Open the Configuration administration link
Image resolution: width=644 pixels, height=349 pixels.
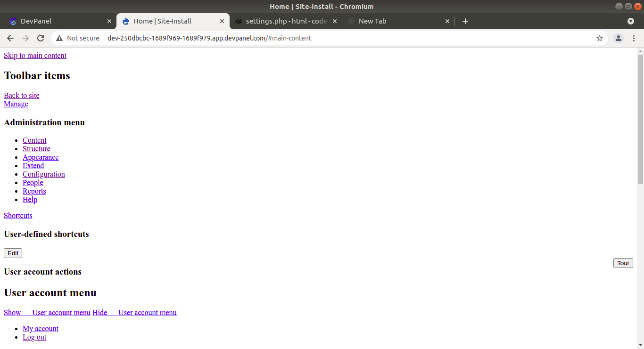pyautogui.click(x=43, y=174)
